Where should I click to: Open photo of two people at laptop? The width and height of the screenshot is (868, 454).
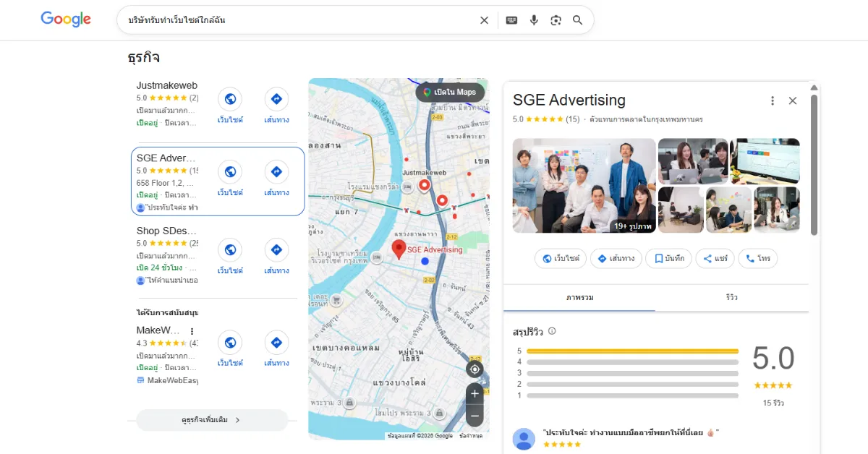point(693,161)
